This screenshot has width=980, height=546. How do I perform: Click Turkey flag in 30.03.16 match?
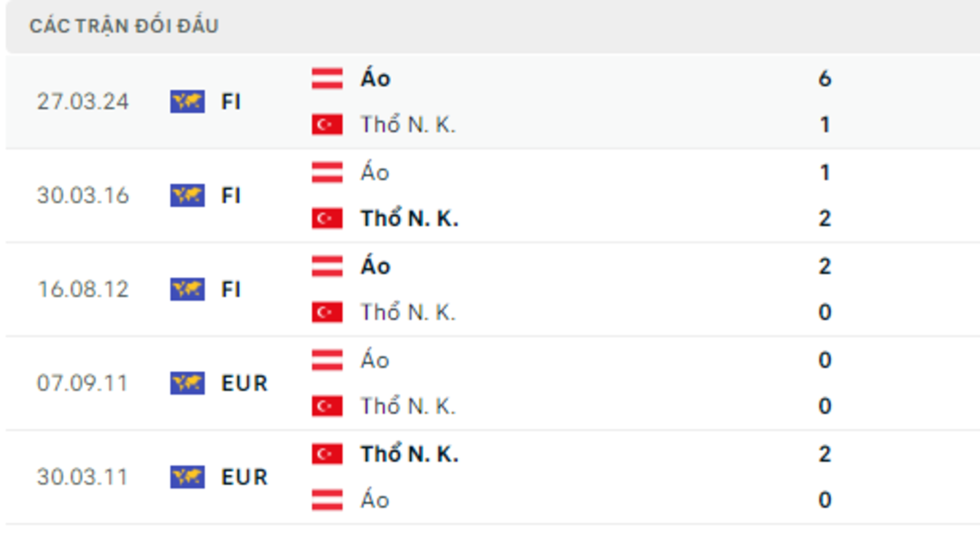[x=327, y=218]
